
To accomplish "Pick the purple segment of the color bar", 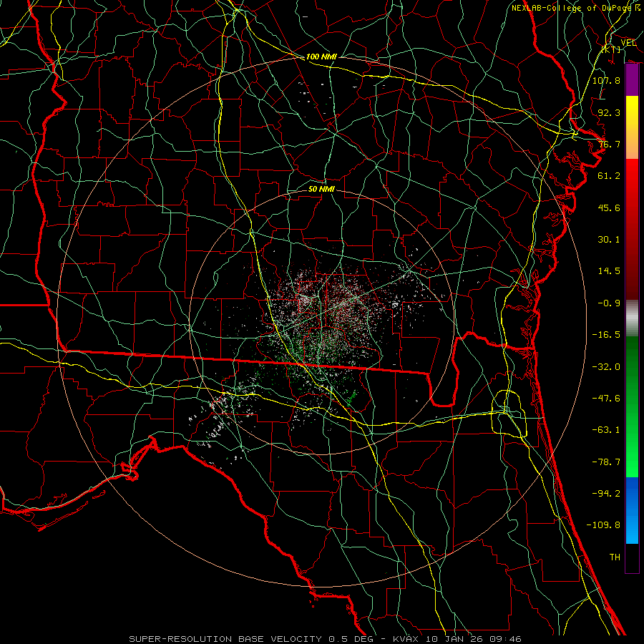I will click(x=632, y=80).
